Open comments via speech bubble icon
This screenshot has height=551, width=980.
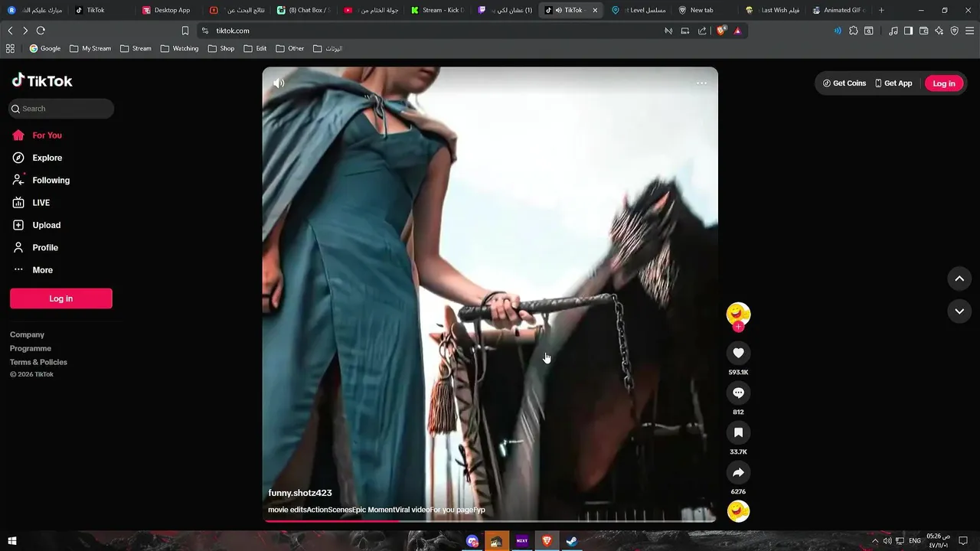(x=738, y=393)
